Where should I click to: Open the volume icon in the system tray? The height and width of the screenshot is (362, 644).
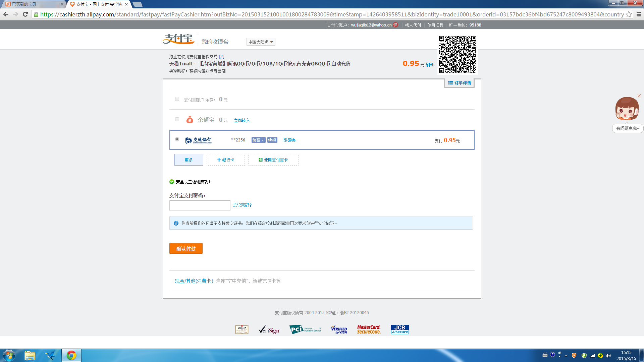pos(608,355)
